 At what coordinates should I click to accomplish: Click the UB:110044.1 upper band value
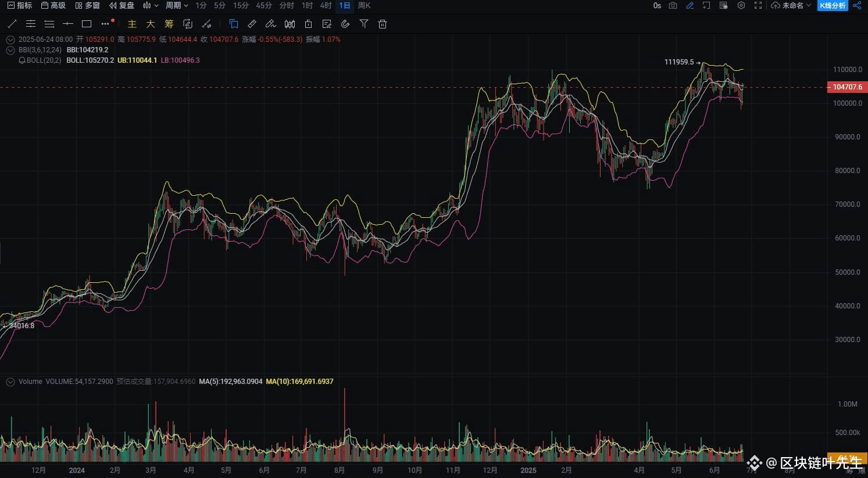tap(137, 60)
